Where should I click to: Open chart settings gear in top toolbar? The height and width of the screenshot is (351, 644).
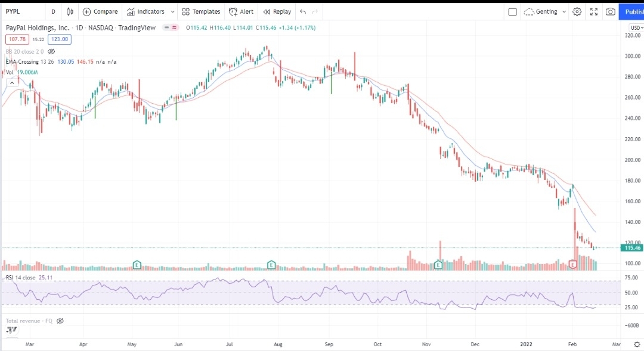click(577, 11)
